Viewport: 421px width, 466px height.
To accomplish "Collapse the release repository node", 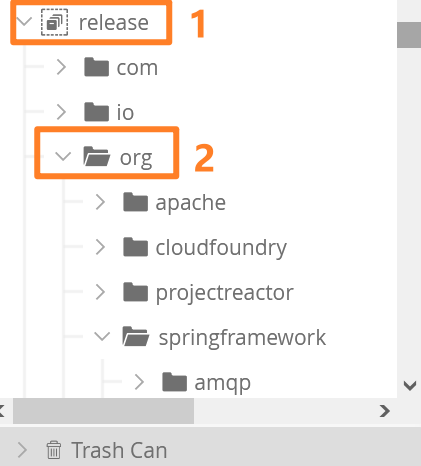I will pos(24,22).
